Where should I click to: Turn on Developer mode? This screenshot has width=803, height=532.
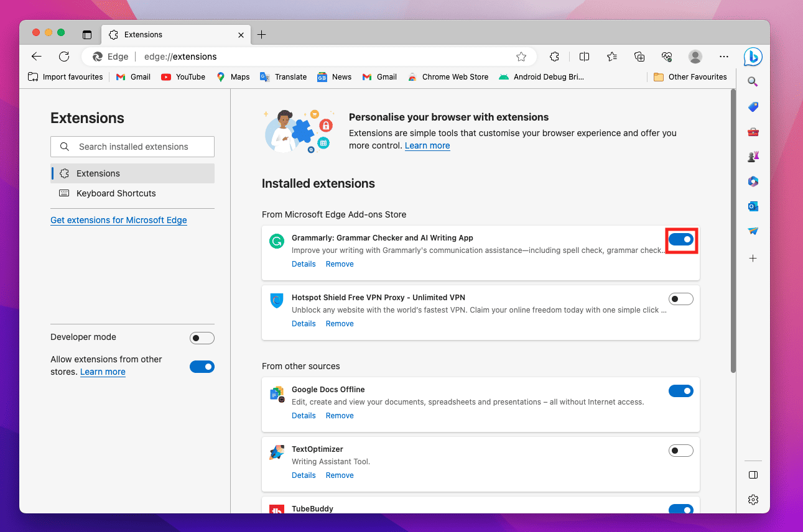(202, 338)
